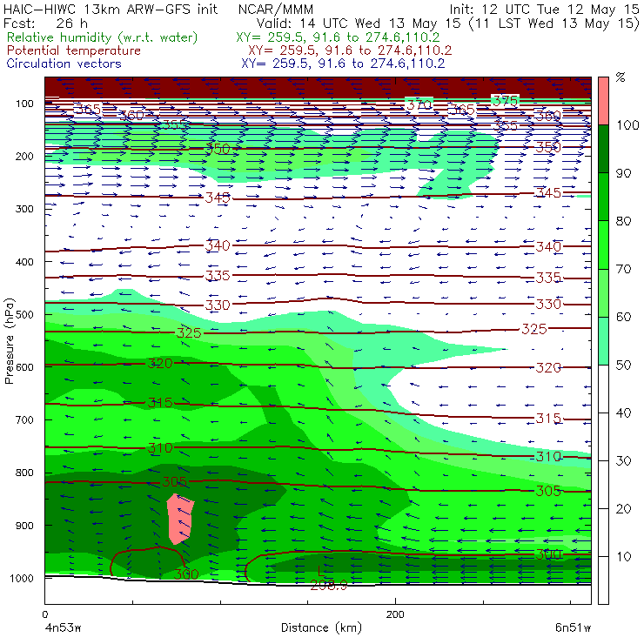Click the '200' distance axis tick label
The image size is (644, 644).
(x=395, y=614)
